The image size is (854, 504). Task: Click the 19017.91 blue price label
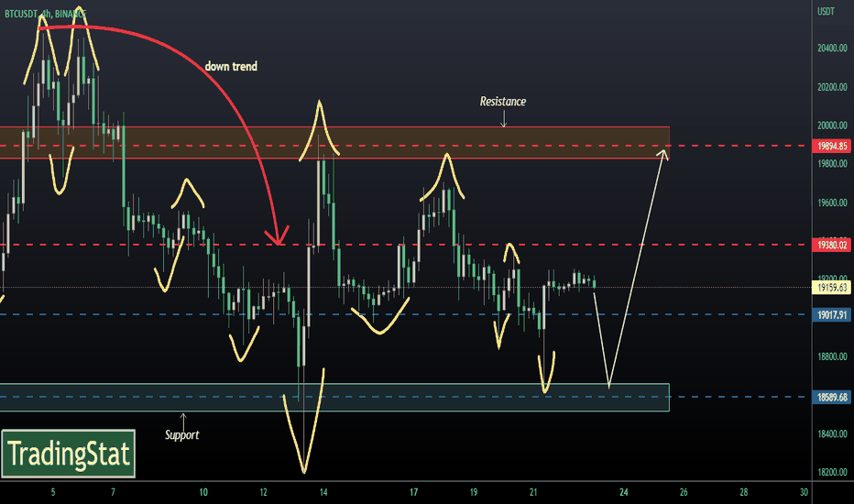pyautogui.click(x=832, y=315)
